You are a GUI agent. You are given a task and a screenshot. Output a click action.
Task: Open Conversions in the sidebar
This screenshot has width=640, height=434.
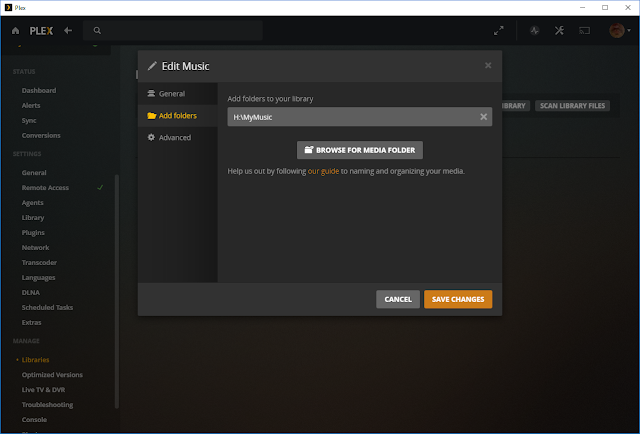(x=41, y=136)
